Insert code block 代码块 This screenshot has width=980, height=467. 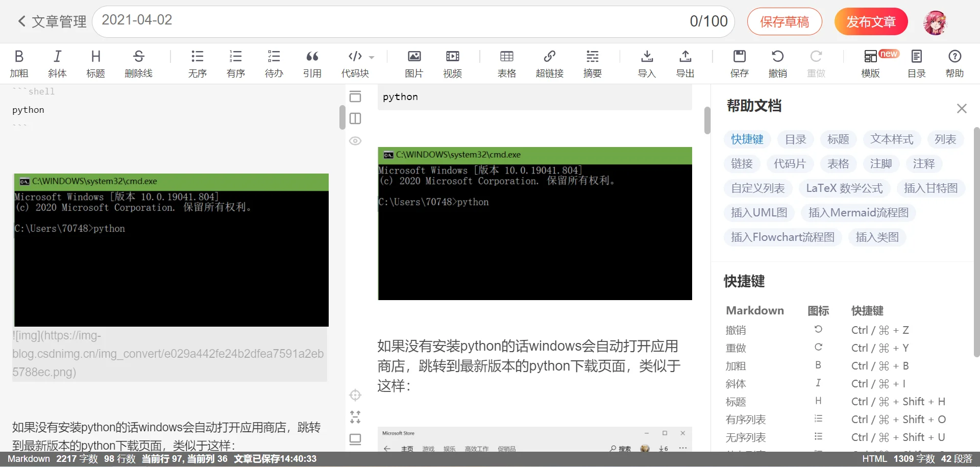[355, 63]
